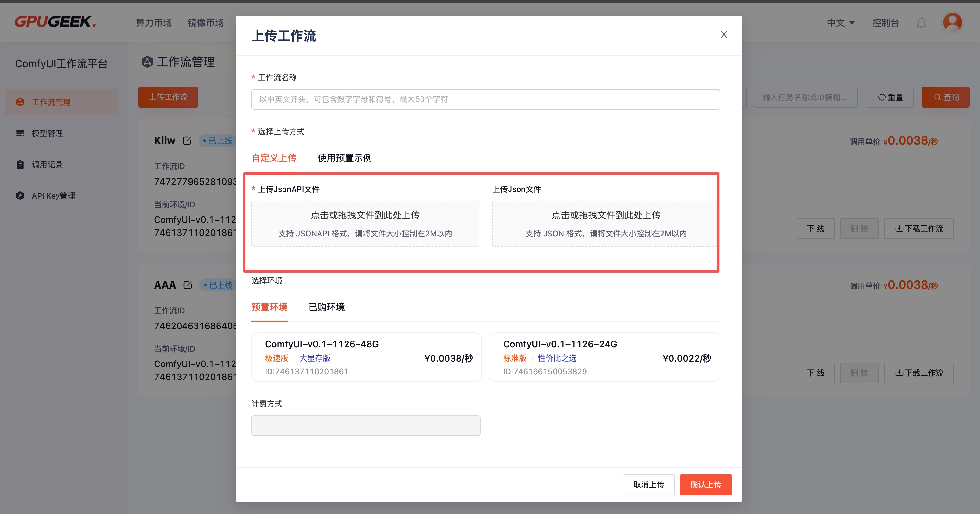Open API Key管理 in the sidebar
Screen dimensions: 980x514
[53, 196]
